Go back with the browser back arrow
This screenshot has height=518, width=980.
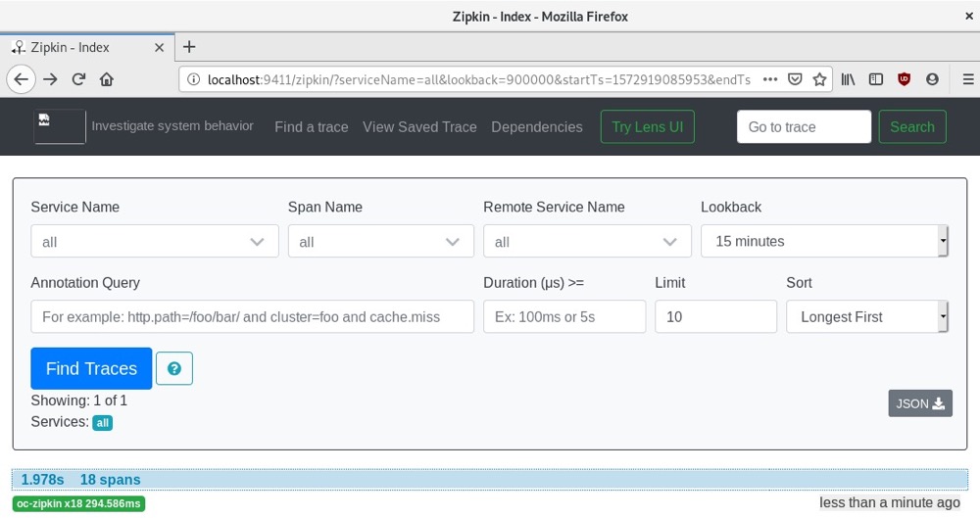(21, 79)
